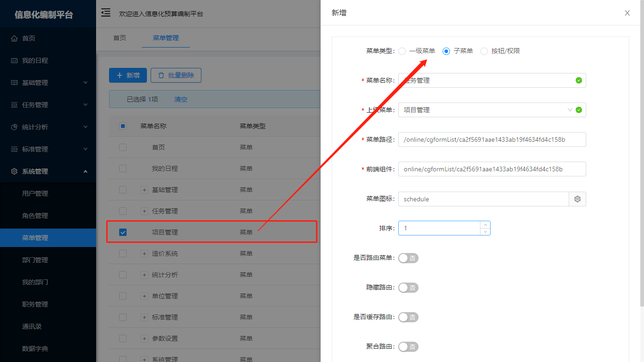Close the 新增 drawer with the X
This screenshot has width=644, height=362.
pyautogui.click(x=627, y=13)
